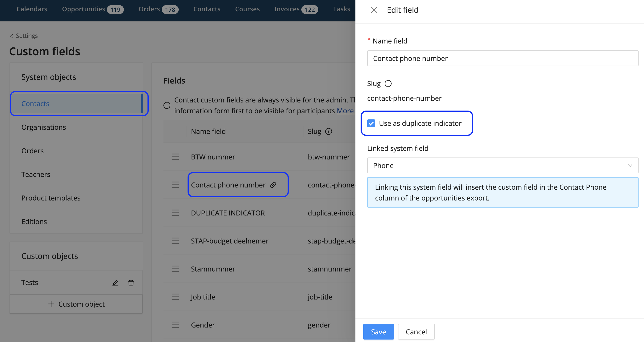
Task: Click the drag handle for STAP-budget deelnemer row
Action: 175,241
